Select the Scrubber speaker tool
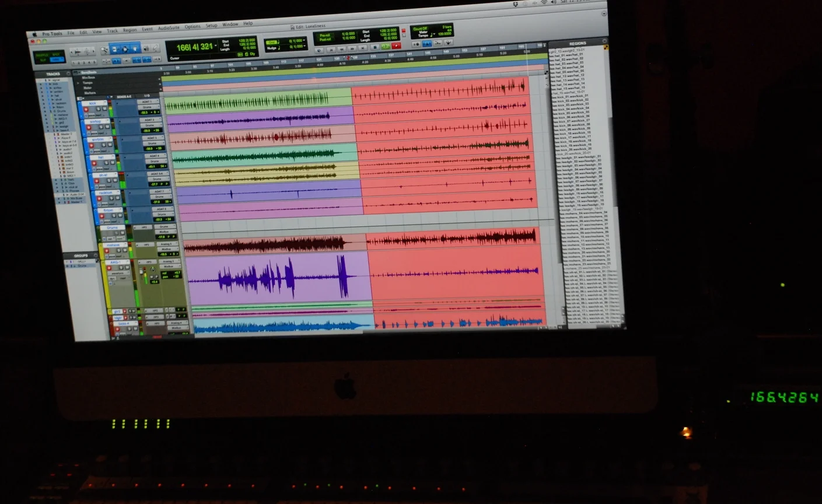 coord(146,48)
